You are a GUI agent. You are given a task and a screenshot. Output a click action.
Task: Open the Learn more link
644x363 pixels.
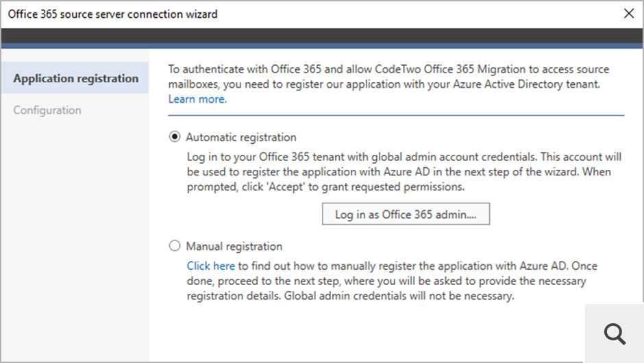click(x=197, y=99)
